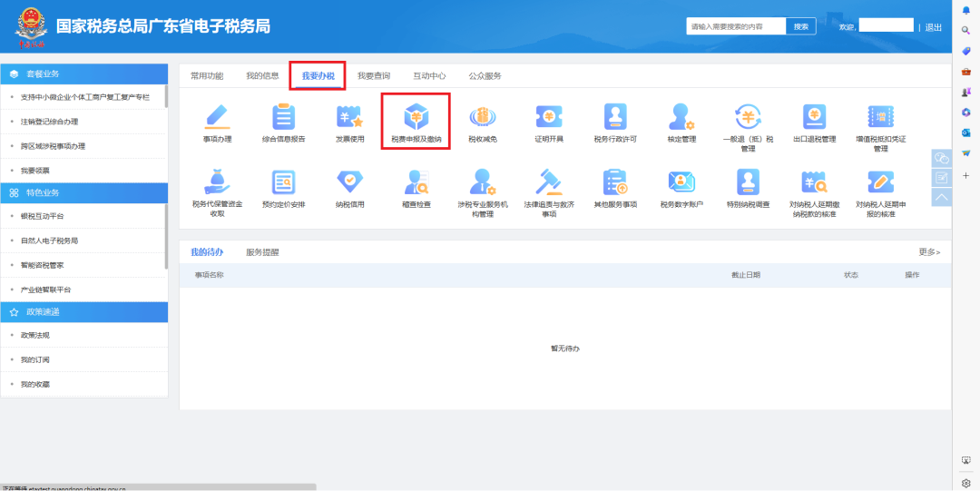Focus the search content input field

coord(735,27)
